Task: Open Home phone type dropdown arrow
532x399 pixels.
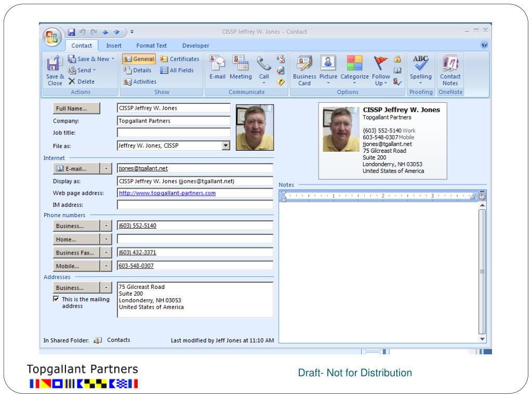Action: (x=106, y=239)
